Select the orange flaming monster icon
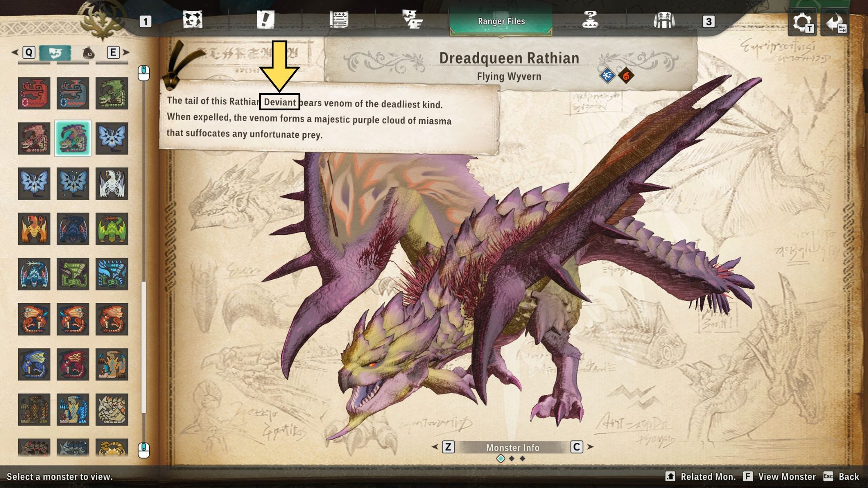868x488 pixels. 34,229
